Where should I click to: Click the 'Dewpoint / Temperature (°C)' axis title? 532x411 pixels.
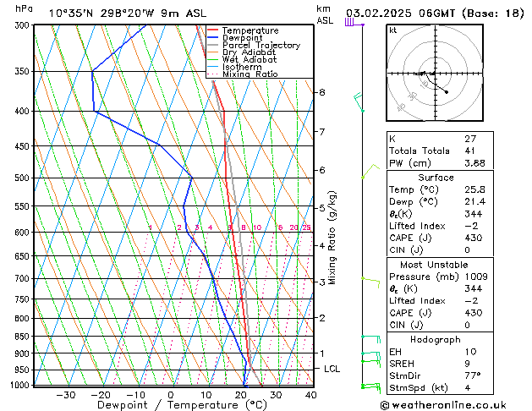[182, 405]
